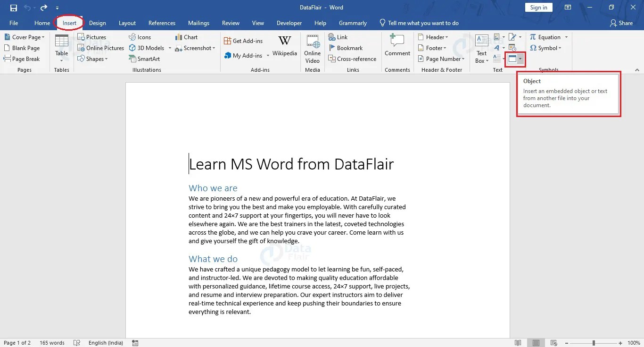The image size is (644, 347).
Task: Open the Header dropdown menu
Action: (x=433, y=37)
